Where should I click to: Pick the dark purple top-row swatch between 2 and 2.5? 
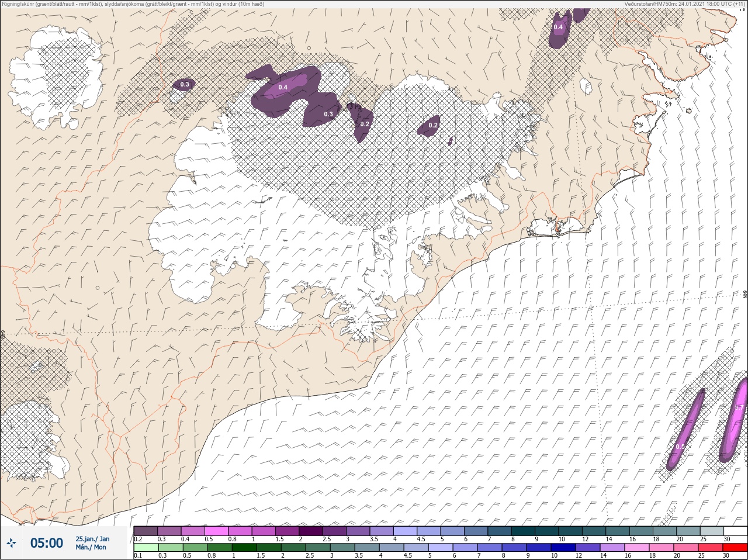click(312, 531)
